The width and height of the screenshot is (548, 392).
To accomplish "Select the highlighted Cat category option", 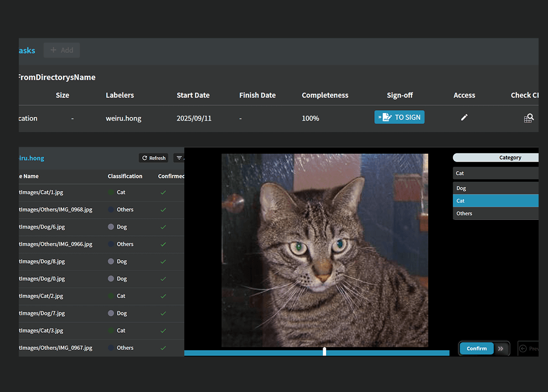I will pos(495,201).
